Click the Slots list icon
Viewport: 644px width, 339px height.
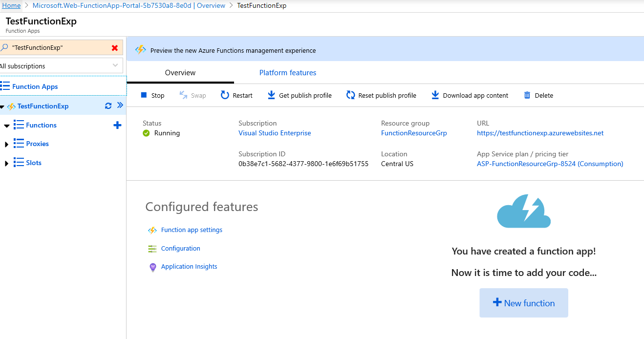[x=19, y=163]
